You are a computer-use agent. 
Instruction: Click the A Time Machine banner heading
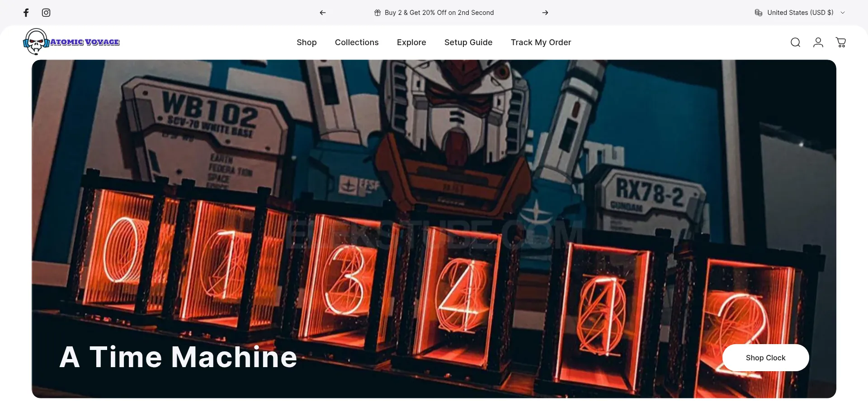click(179, 357)
